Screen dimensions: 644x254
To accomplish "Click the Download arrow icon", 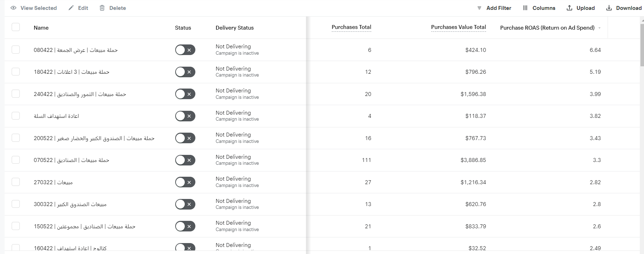I will click(609, 8).
